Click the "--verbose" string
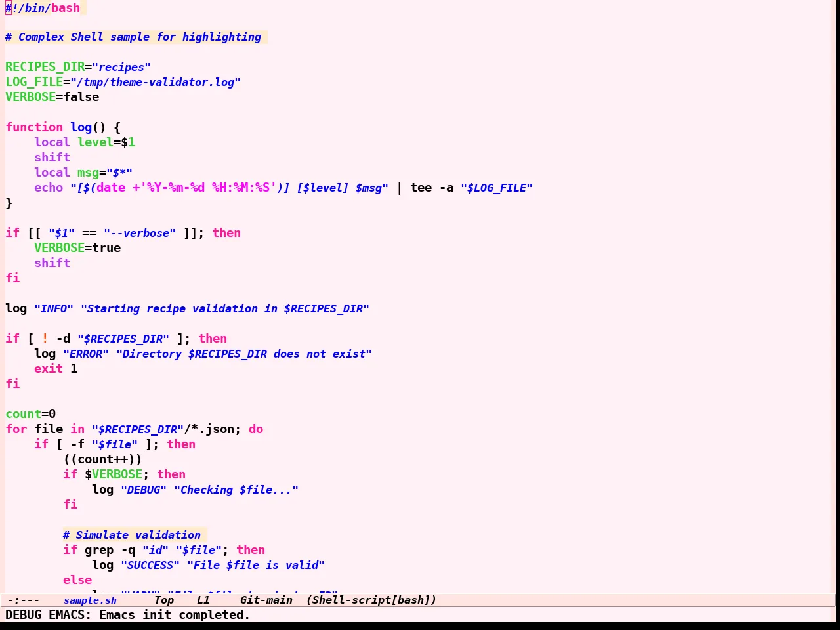 (140, 233)
